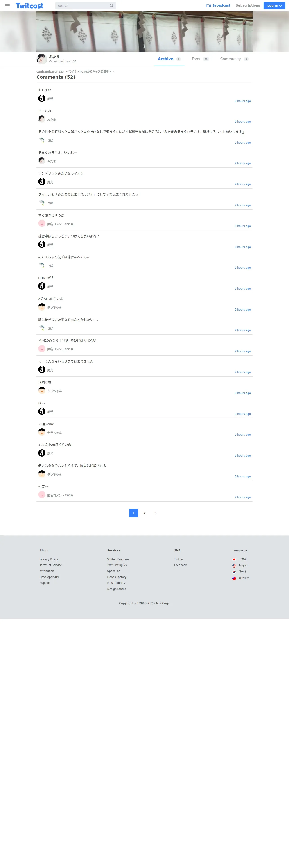Screen dimensions: 289x868
Task: Click the Twitcast logo
Action: 30,6
